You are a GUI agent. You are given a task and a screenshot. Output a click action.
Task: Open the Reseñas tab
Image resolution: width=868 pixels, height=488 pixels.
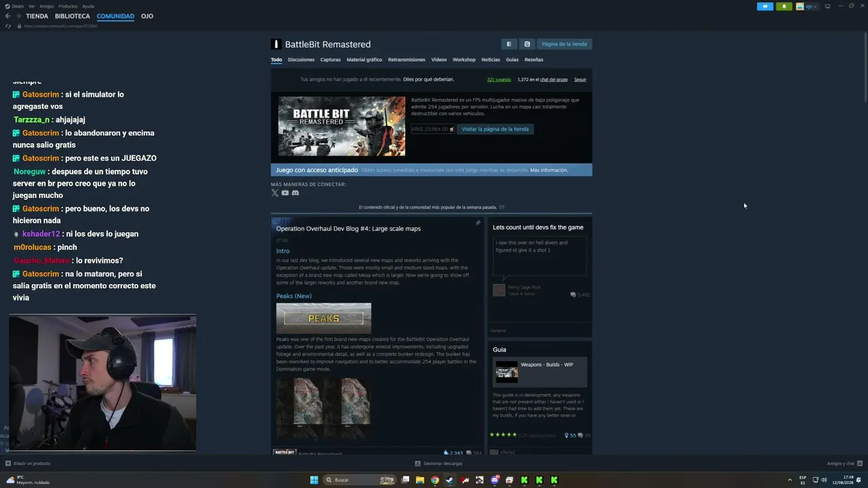pyautogui.click(x=534, y=60)
